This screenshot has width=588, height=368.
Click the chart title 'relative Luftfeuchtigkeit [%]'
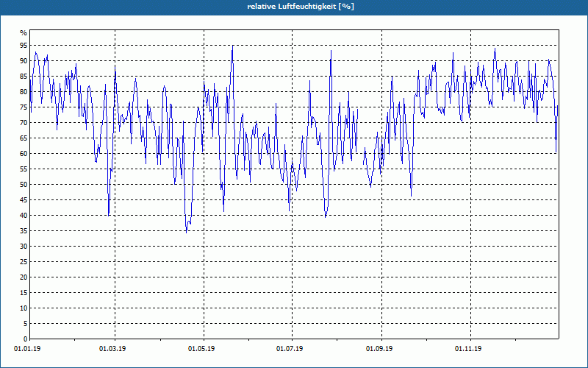pos(293,6)
